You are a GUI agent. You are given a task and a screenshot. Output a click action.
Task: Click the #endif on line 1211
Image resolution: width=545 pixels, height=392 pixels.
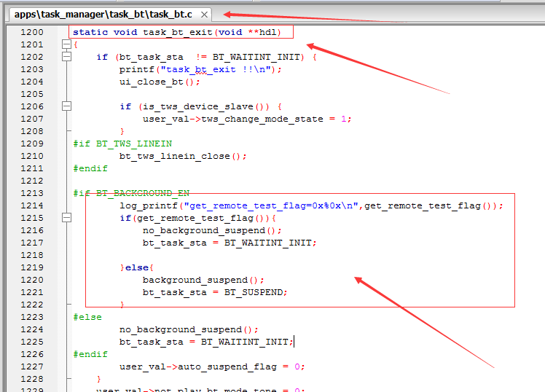pos(90,168)
